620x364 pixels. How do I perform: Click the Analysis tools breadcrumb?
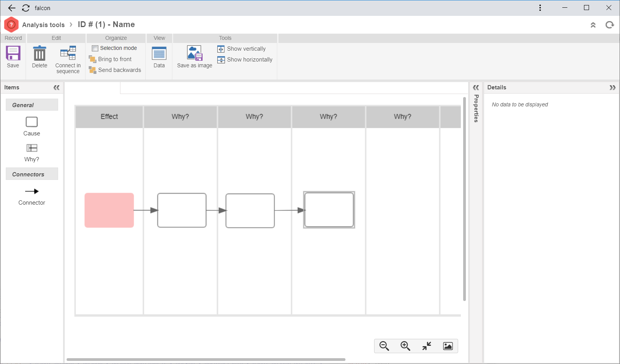point(43,25)
